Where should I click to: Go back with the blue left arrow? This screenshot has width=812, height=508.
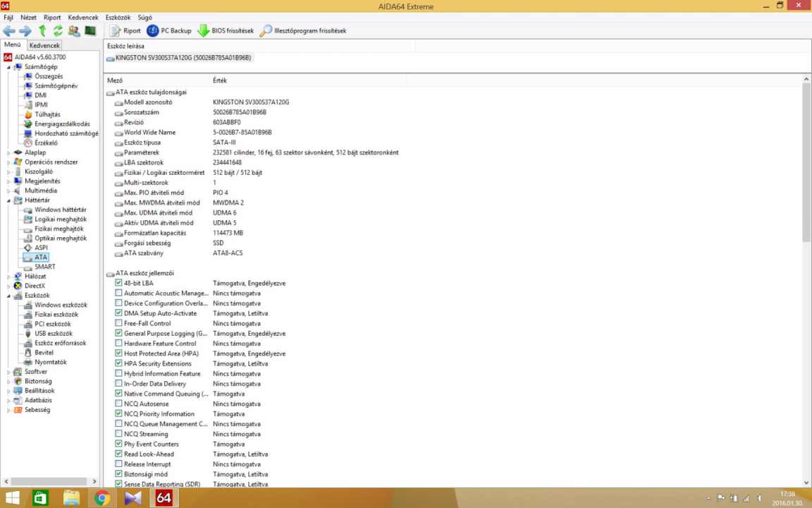(x=8, y=31)
